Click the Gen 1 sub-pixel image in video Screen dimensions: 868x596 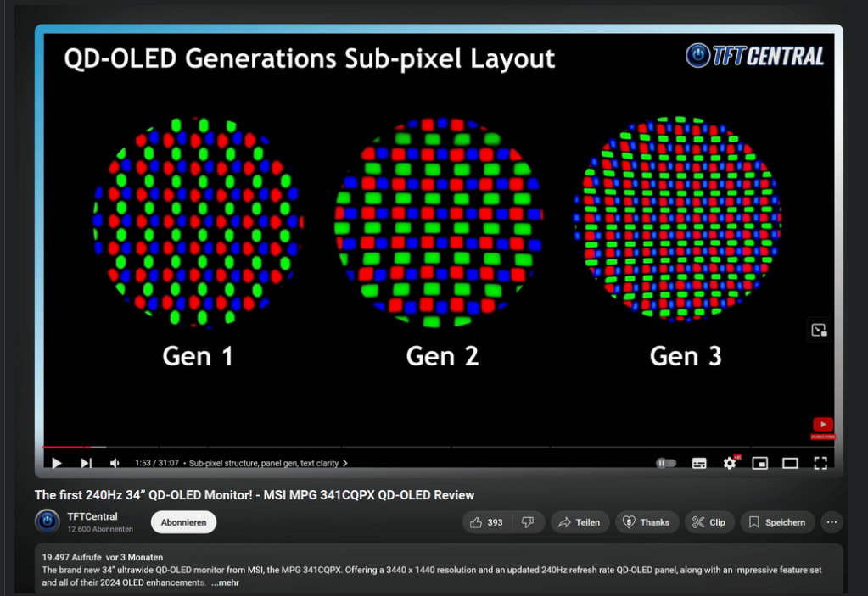click(198, 220)
